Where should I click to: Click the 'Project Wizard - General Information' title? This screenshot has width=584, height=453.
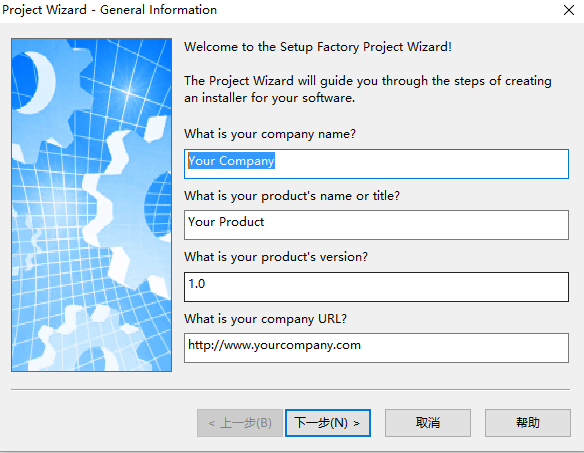(110, 10)
